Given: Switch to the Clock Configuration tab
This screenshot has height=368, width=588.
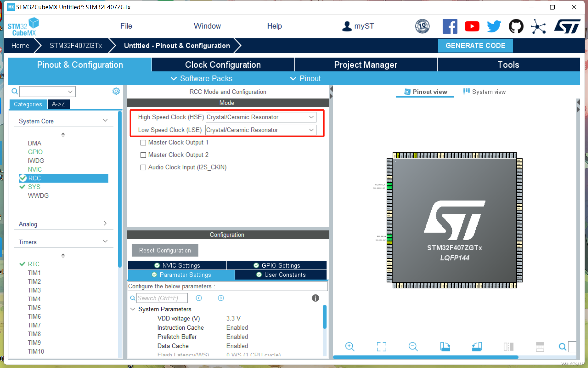Looking at the screenshot, I should pyautogui.click(x=223, y=65).
